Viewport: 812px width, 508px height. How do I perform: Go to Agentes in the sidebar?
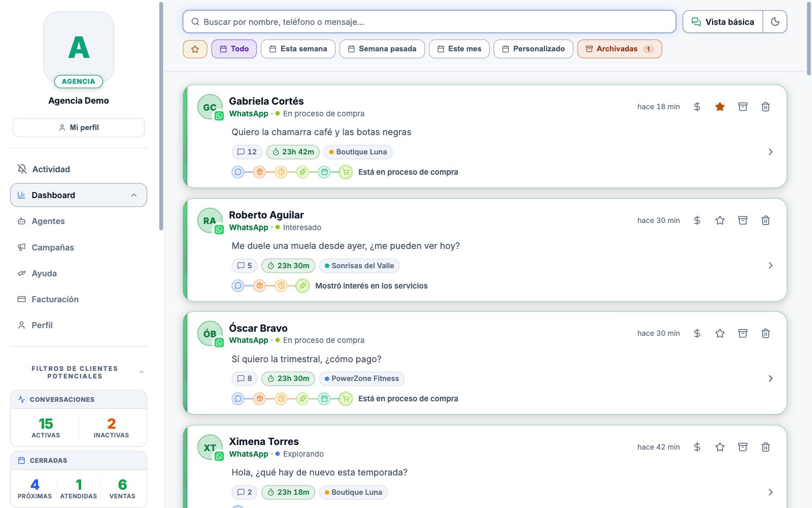79,221
